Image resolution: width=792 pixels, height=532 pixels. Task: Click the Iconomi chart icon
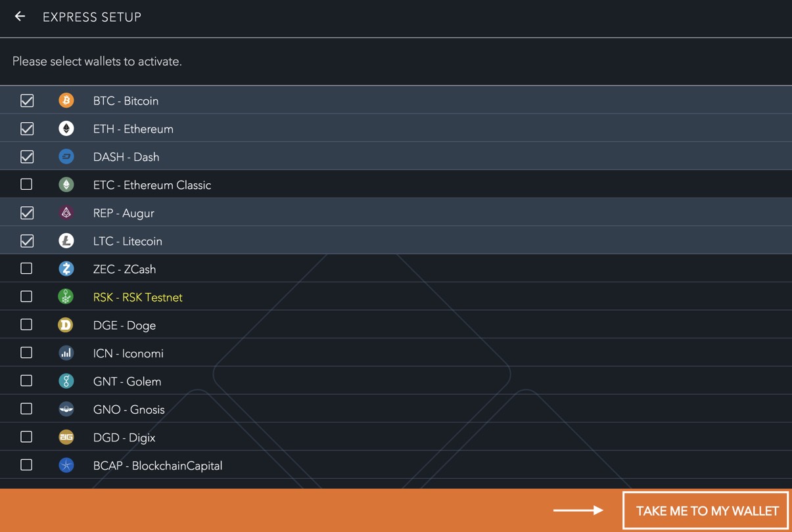(x=66, y=353)
